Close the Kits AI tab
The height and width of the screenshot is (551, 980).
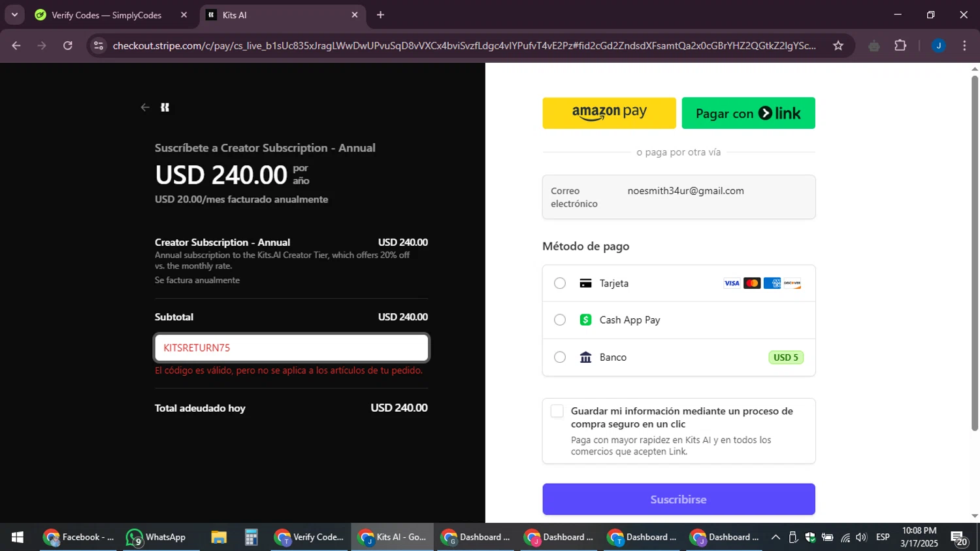(x=355, y=15)
